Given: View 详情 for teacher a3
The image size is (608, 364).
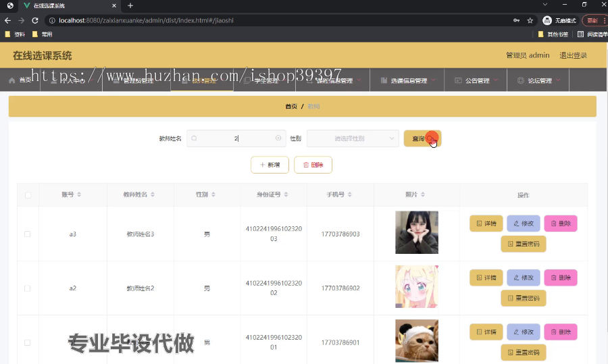Looking at the screenshot, I should 486,224.
